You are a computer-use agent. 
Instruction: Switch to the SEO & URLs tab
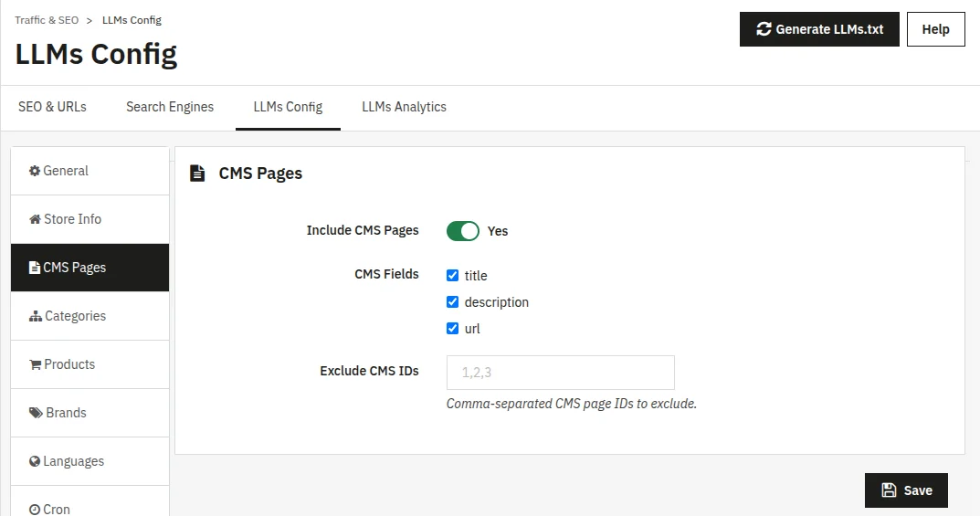52,107
